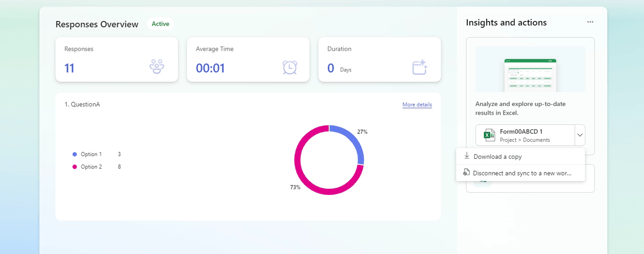Click the 1. QuestionA title
The image size is (644, 254).
(82, 104)
